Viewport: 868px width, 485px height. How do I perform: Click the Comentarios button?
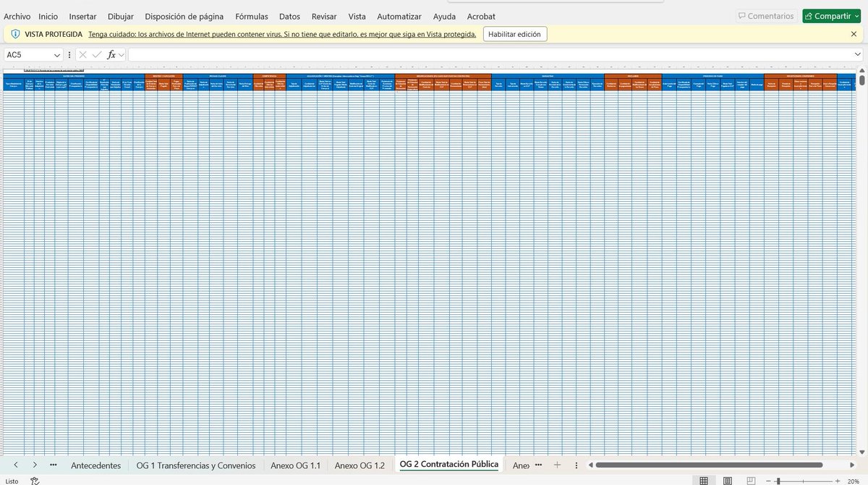pyautogui.click(x=766, y=16)
